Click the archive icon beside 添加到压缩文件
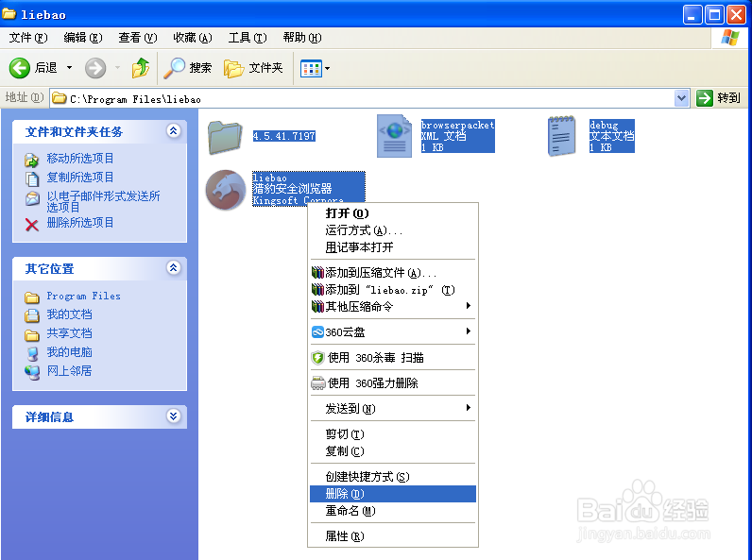This screenshot has width=752, height=560. point(317,273)
